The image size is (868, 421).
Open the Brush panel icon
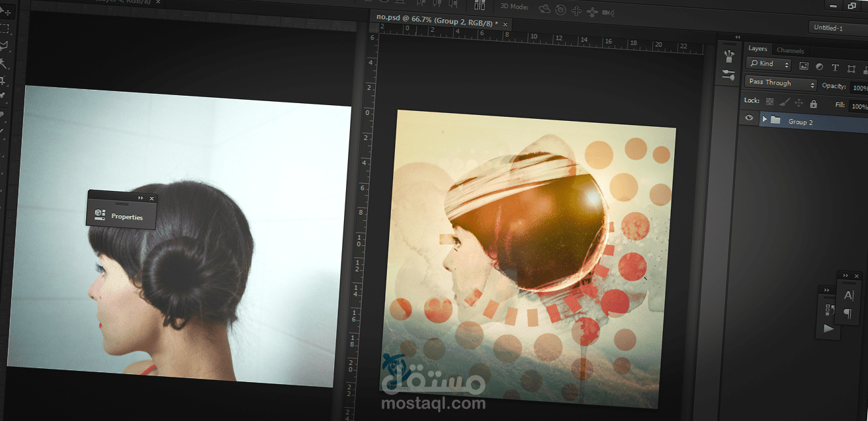(728, 75)
